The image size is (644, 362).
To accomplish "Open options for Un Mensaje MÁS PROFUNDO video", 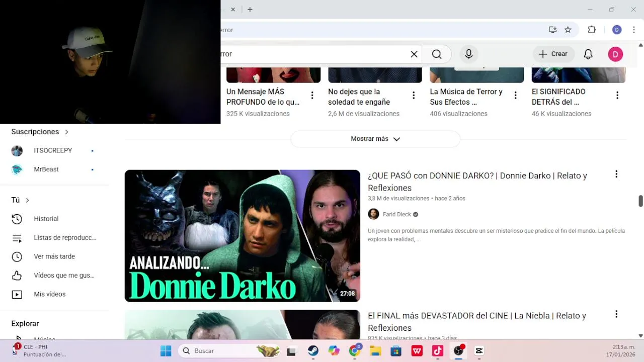I will [x=312, y=95].
